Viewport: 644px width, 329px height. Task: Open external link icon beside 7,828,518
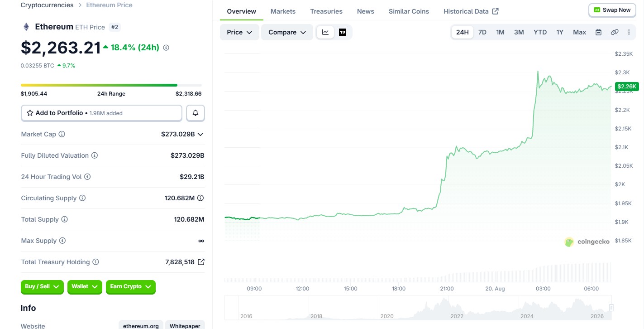click(201, 262)
